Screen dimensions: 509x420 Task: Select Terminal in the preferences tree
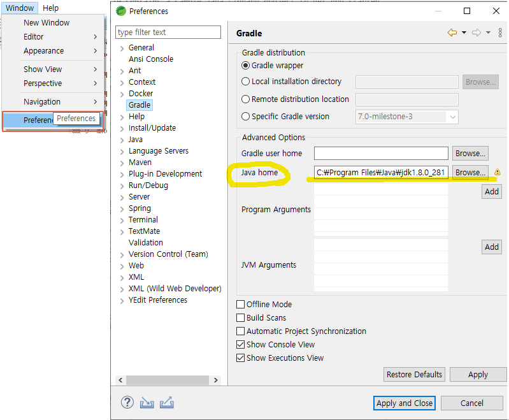pyautogui.click(x=143, y=220)
